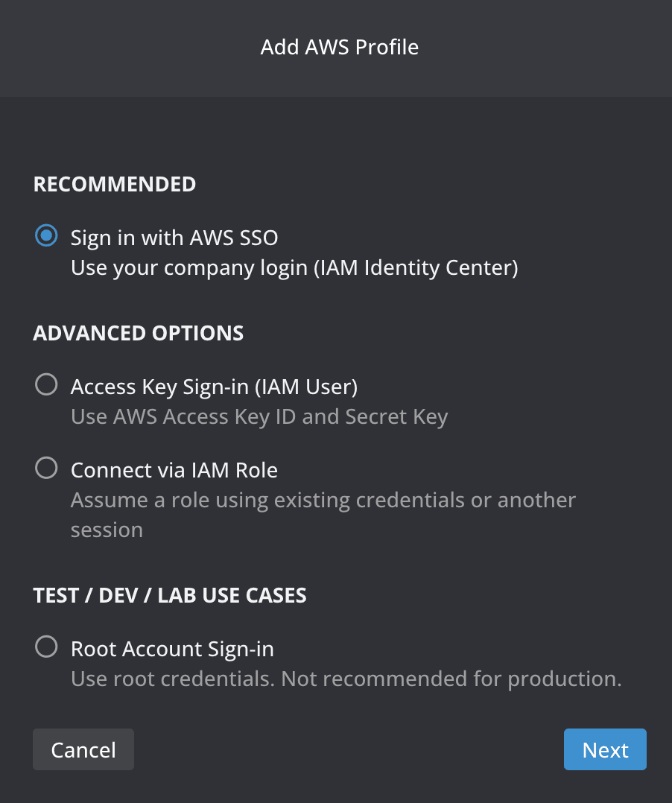The image size is (672, 803).
Task: Click the Root Account Sign-in label text
Action: pos(172,648)
